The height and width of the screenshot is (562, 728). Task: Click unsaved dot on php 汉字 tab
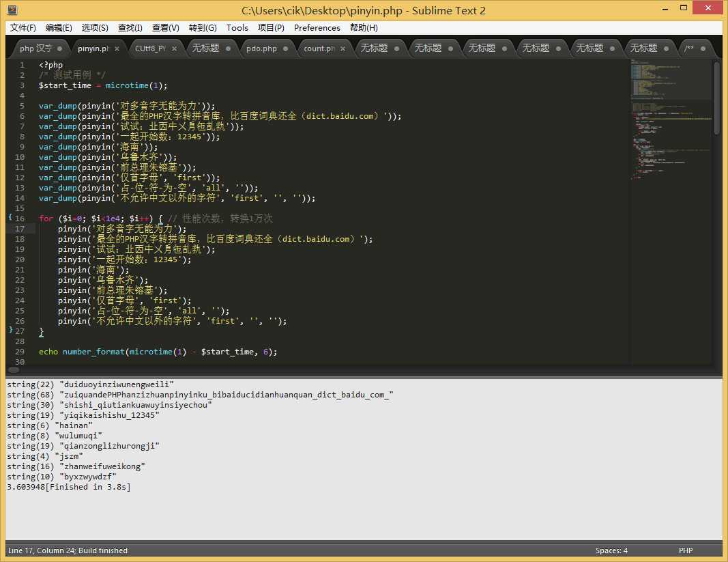click(59, 48)
